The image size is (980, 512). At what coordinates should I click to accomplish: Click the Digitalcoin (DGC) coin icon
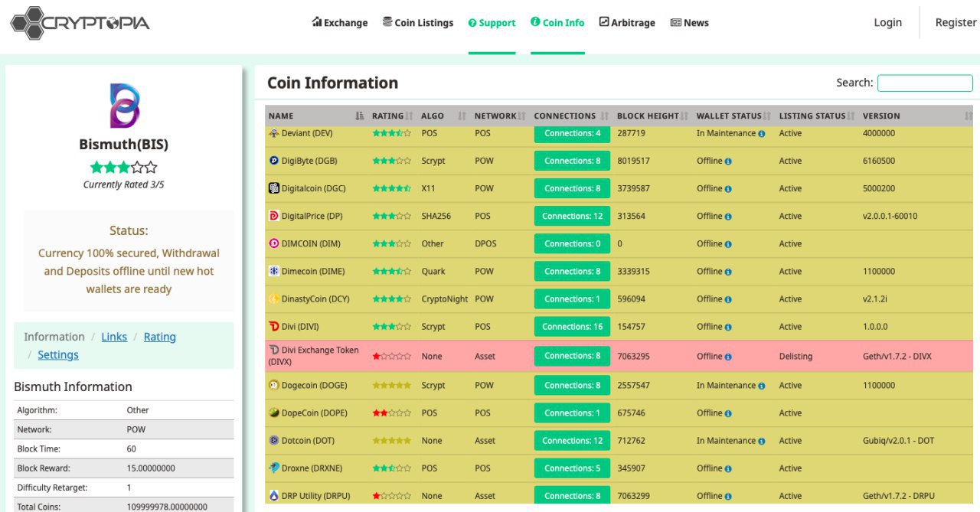click(x=274, y=188)
